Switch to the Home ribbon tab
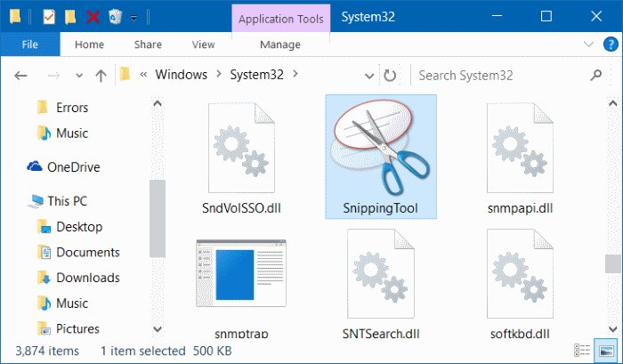623x364 pixels. (89, 44)
